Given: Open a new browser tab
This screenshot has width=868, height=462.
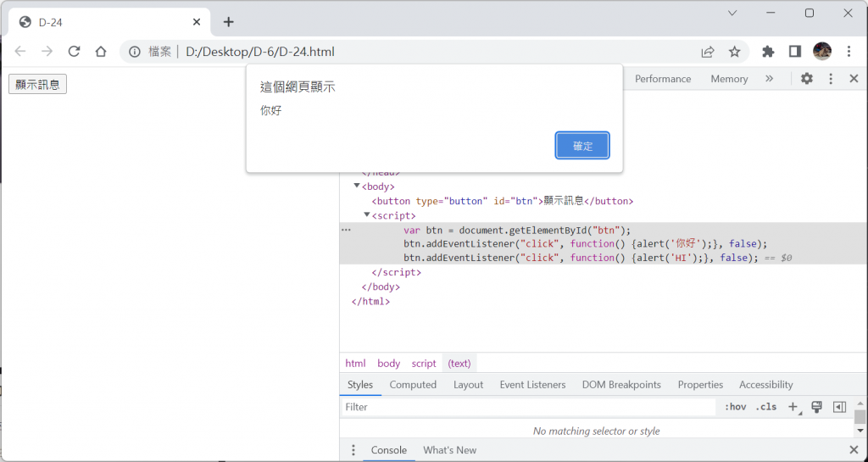Looking at the screenshot, I should pyautogui.click(x=229, y=22).
